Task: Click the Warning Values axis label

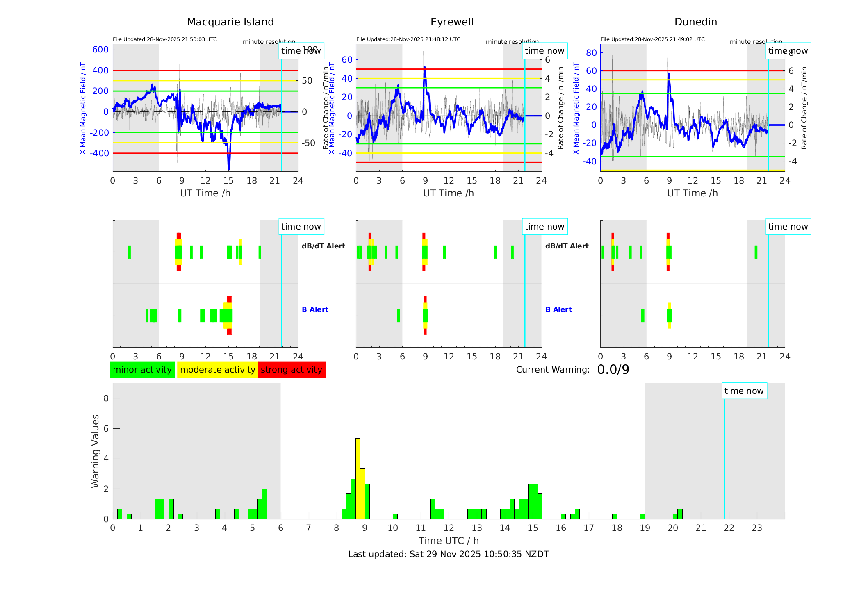Action: pos(96,451)
